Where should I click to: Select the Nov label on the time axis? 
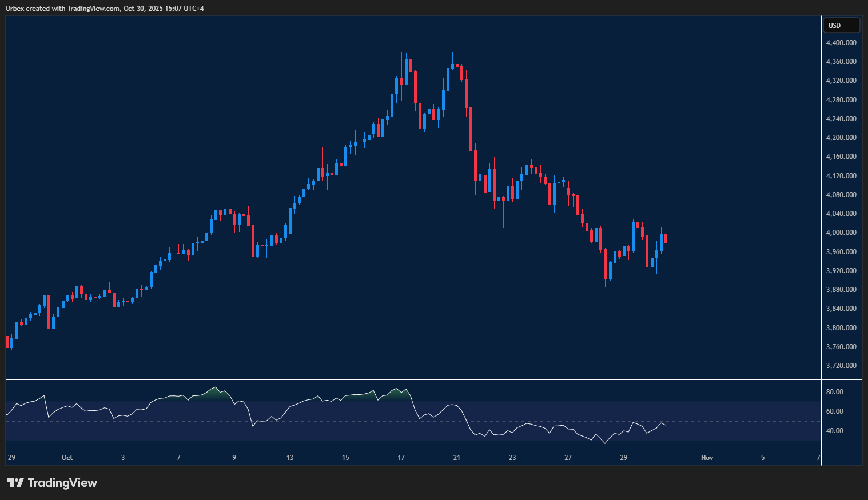pyautogui.click(x=707, y=457)
